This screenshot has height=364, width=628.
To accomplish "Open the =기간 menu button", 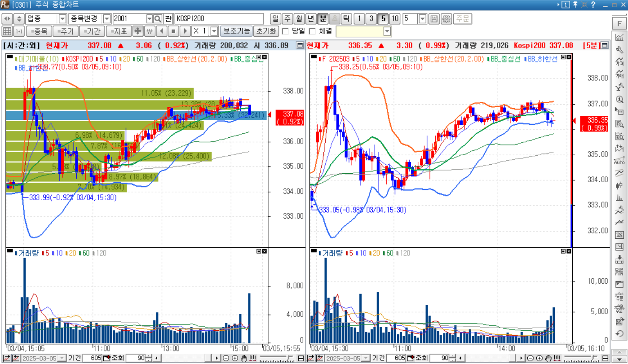I will point(92,31).
